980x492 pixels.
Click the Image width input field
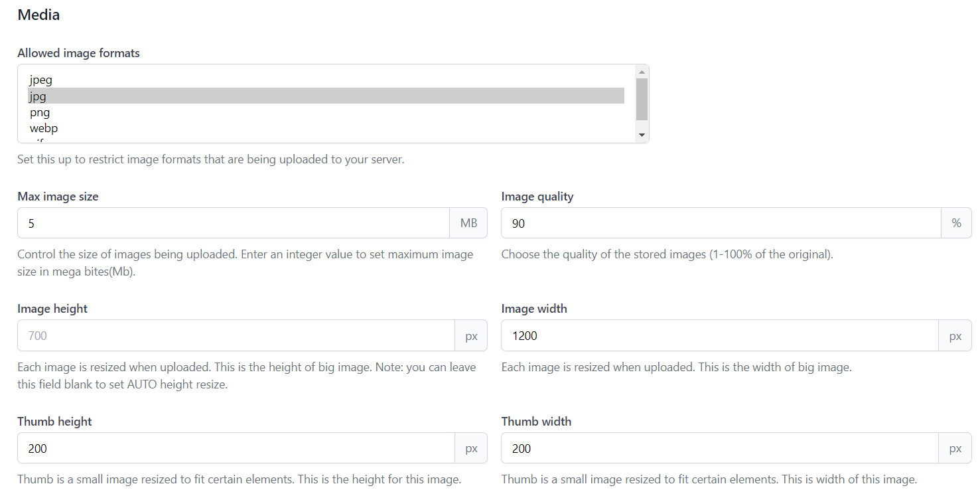720,336
